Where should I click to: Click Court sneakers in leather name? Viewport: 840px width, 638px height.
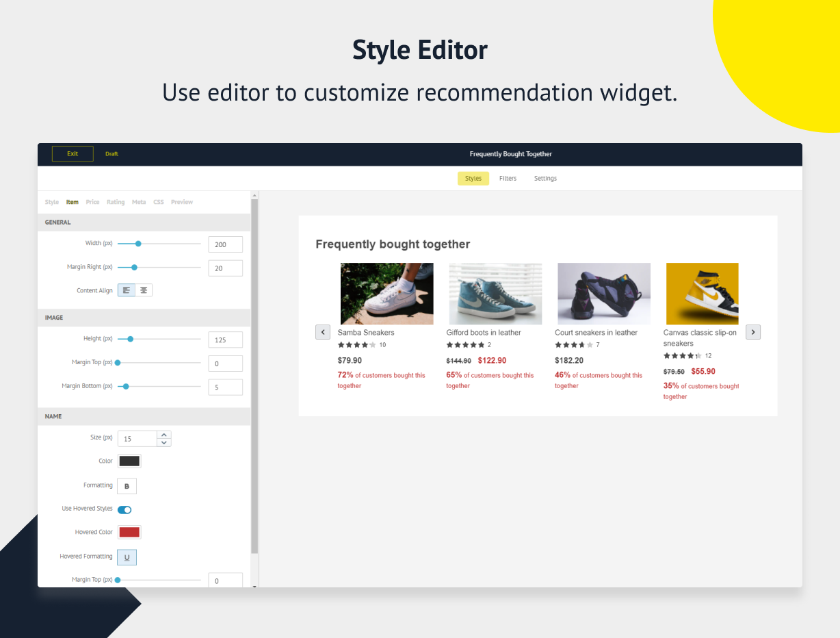pos(596,333)
